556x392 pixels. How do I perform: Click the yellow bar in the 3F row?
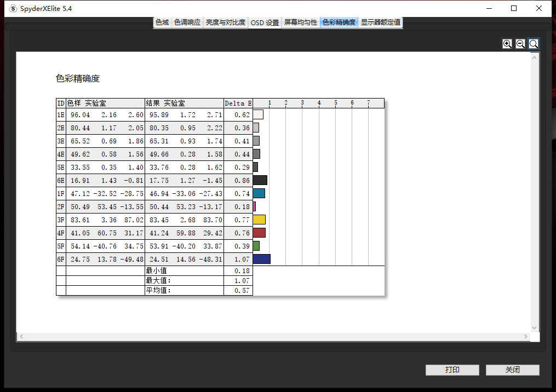[x=259, y=220]
